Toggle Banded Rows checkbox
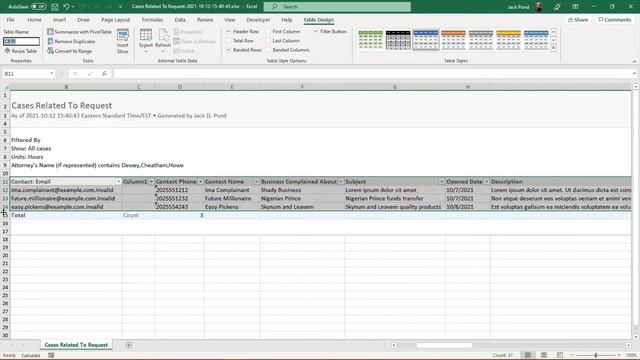The height and width of the screenshot is (360, 640). pos(229,50)
